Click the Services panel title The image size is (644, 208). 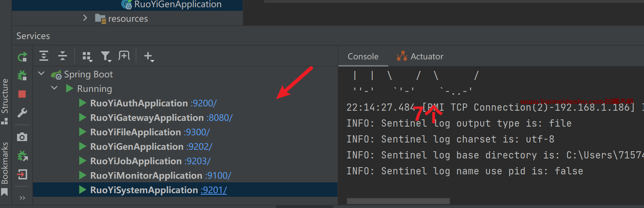(33, 36)
